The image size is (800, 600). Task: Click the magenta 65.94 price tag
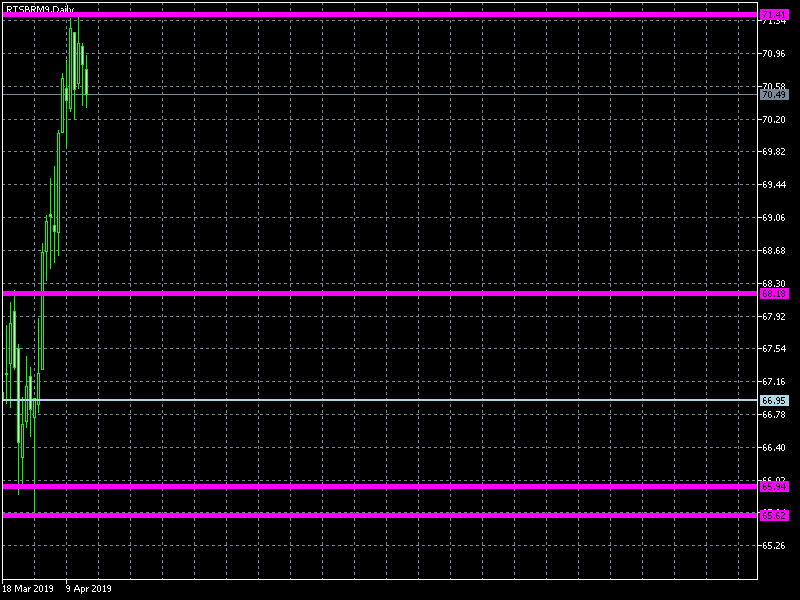tap(774, 487)
